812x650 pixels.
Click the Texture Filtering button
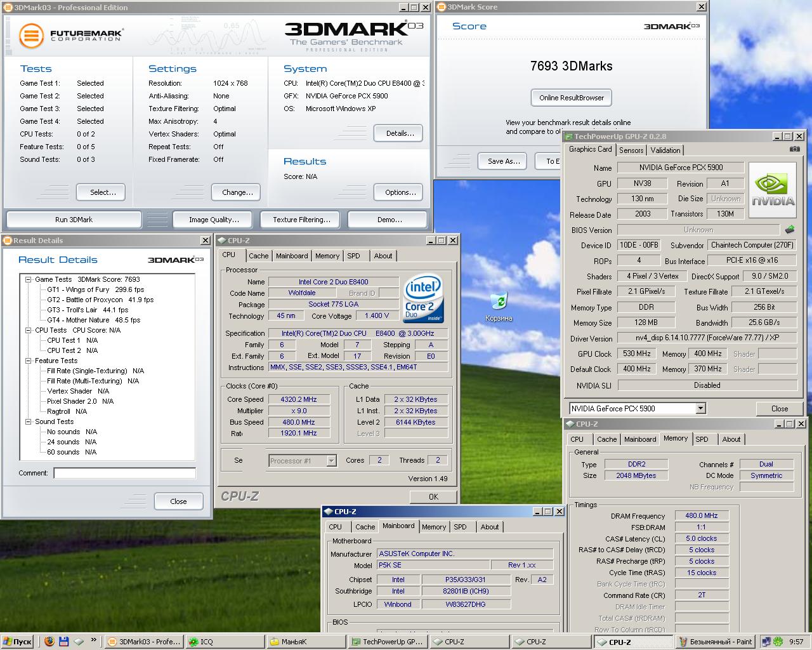pyautogui.click(x=301, y=220)
